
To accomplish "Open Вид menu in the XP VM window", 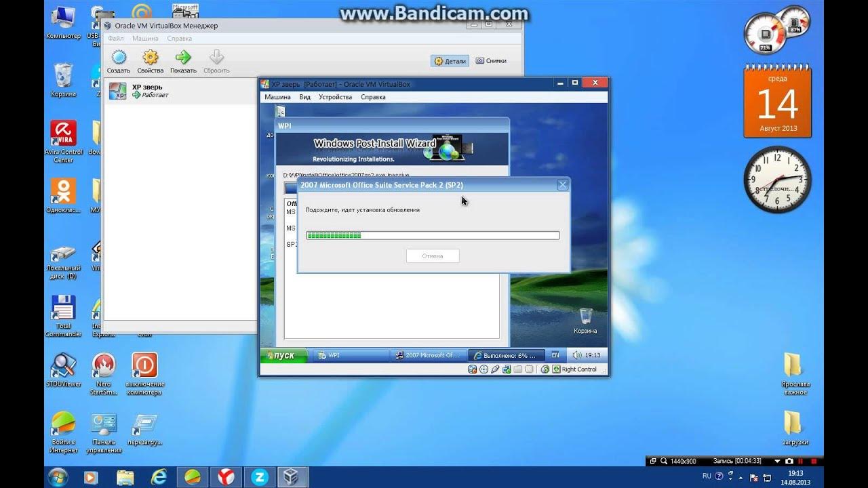I will pyautogui.click(x=305, y=97).
